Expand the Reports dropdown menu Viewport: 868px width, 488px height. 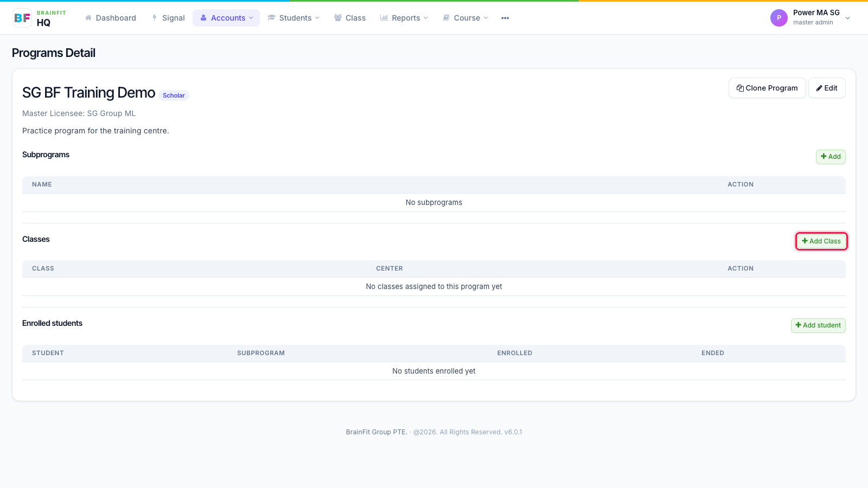tap(404, 18)
